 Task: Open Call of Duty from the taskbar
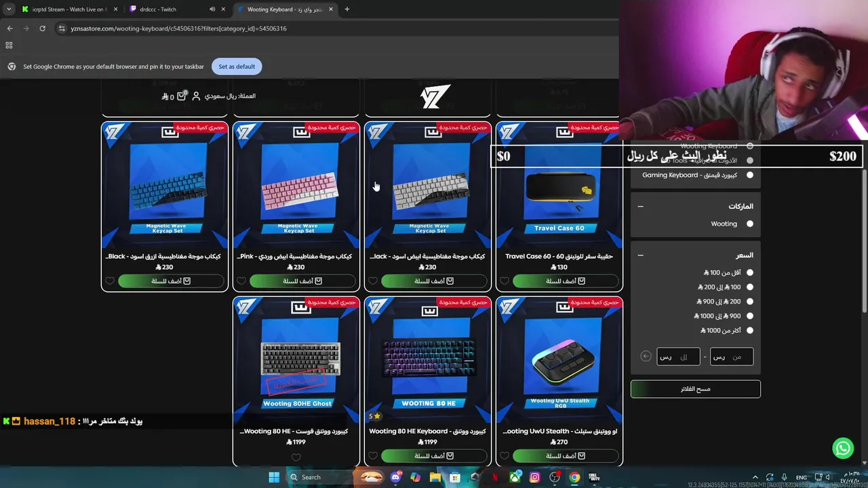click(595, 477)
